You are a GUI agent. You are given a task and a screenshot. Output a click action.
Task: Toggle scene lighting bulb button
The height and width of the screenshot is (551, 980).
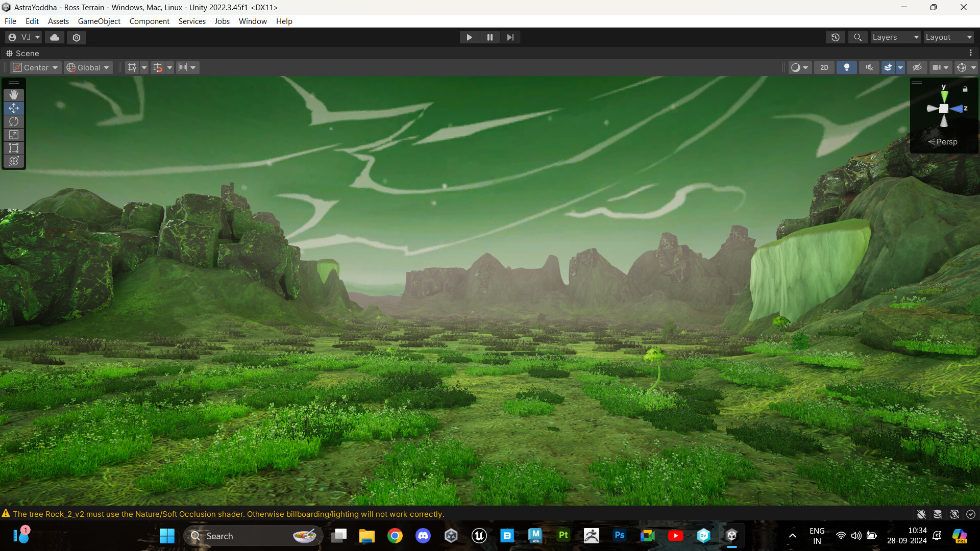[x=847, y=67]
